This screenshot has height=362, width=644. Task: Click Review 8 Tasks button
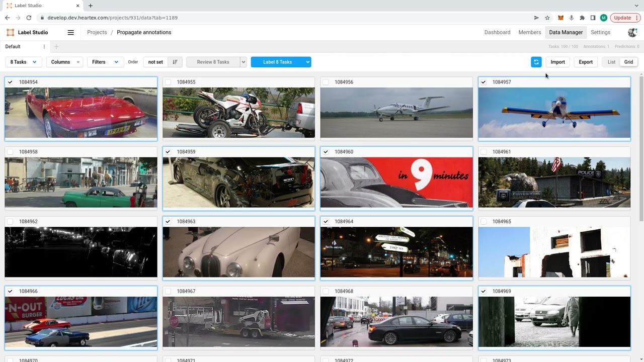[x=213, y=62]
